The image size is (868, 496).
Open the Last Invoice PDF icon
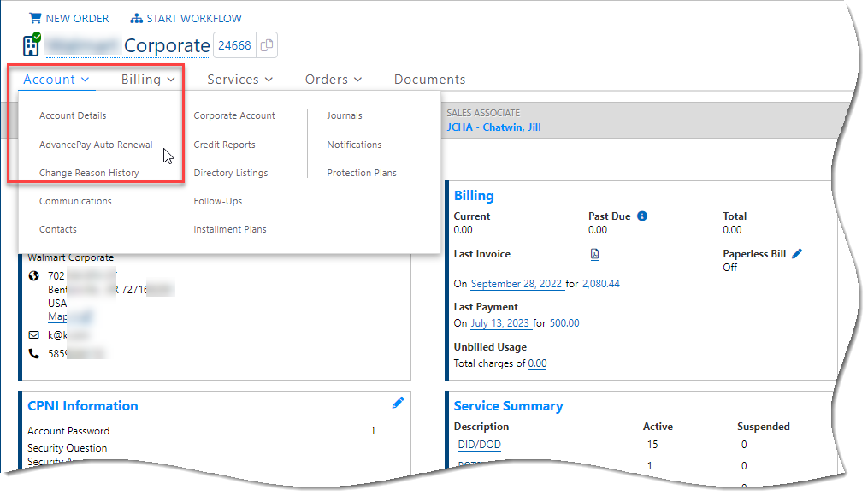[593, 253]
